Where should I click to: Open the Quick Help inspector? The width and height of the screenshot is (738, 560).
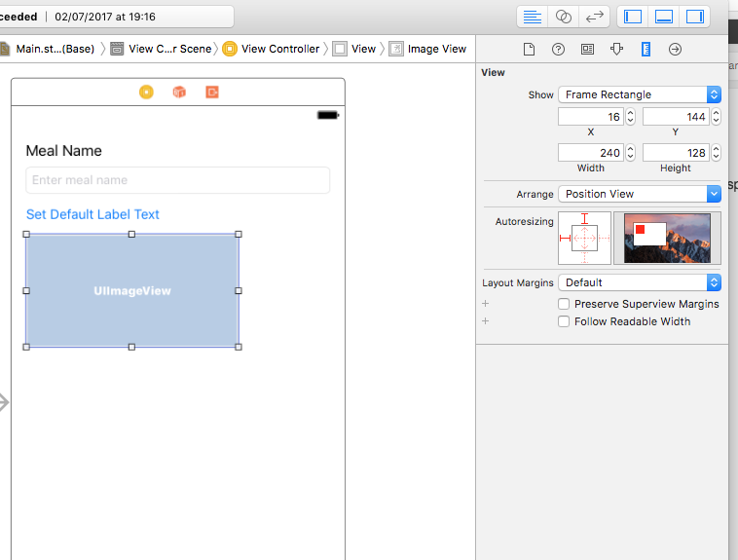pos(558,49)
